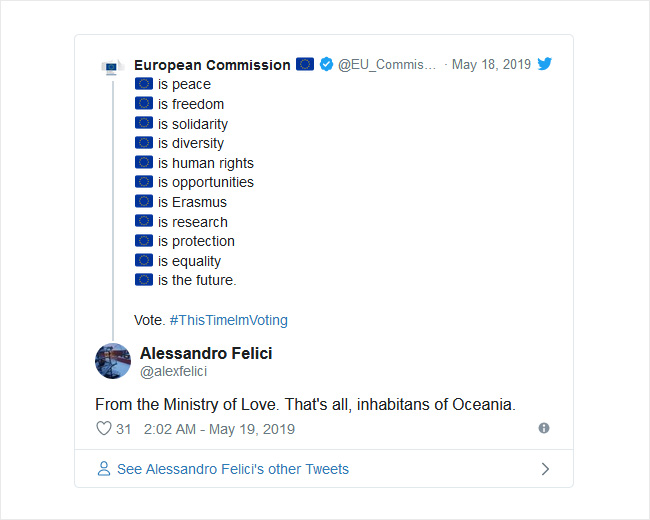
Task: Click Alessandro Felici's profile picture
Action: [113, 361]
